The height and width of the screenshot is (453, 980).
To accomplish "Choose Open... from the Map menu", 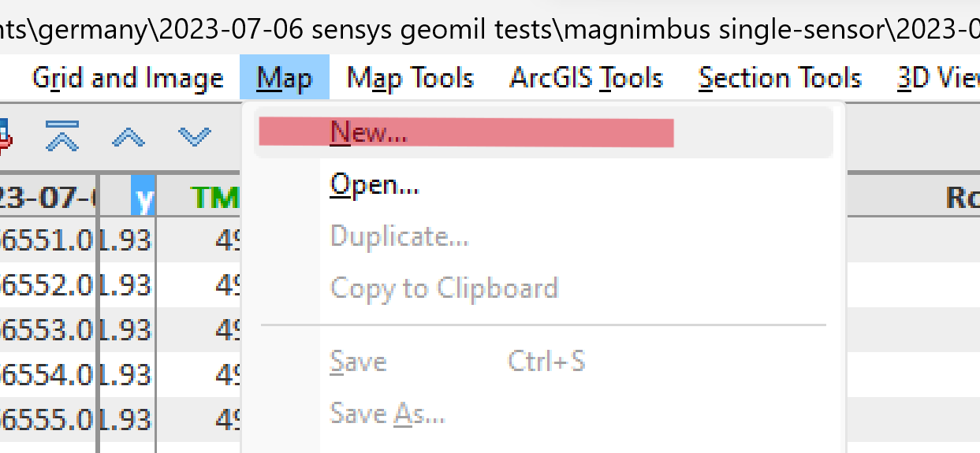I will (x=374, y=184).
